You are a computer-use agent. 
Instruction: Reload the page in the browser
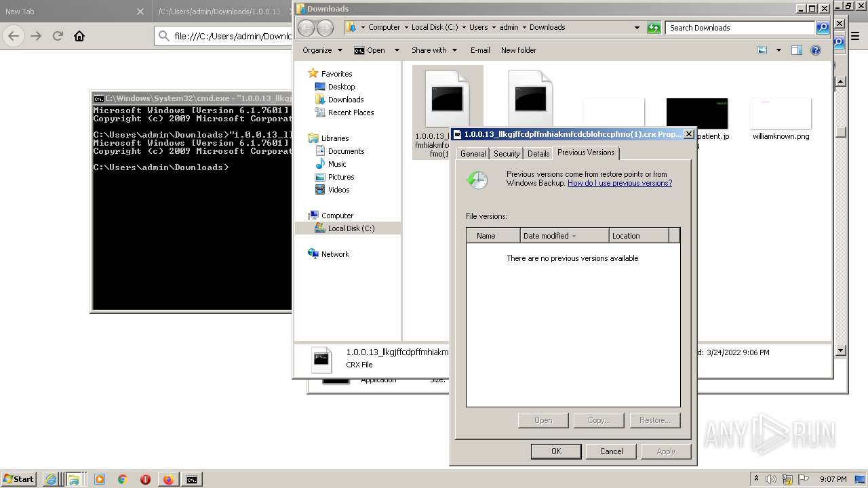tap(58, 36)
